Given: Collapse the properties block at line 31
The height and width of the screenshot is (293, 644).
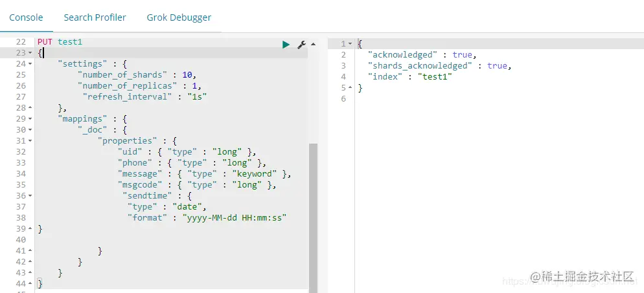Looking at the screenshot, I should [x=30, y=140].
